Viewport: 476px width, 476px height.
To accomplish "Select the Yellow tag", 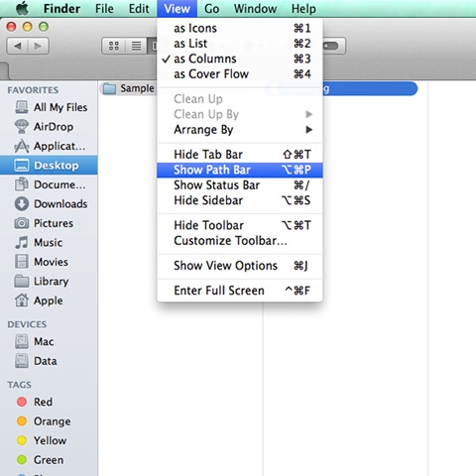I will click(x=49, y=440).
